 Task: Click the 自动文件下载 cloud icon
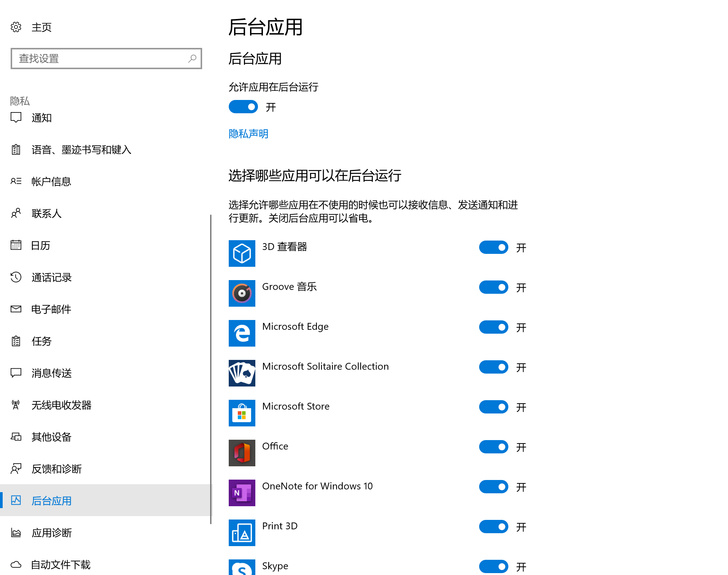[16, 565]
